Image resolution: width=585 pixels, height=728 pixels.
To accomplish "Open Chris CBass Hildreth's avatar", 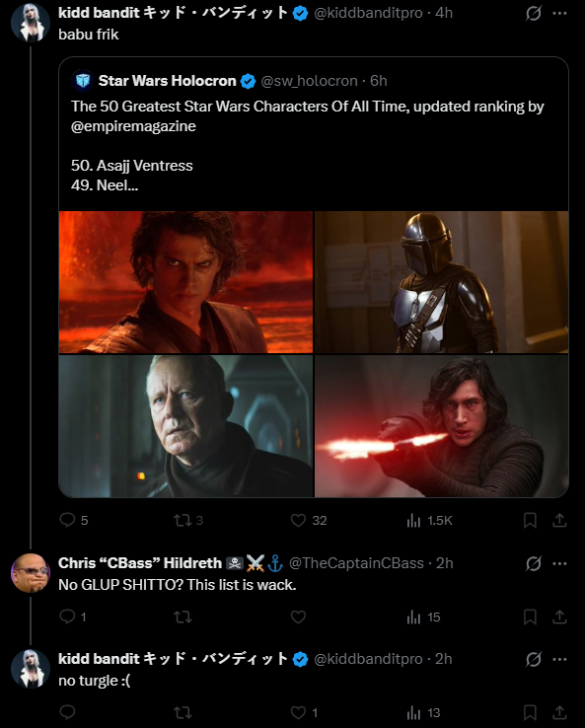I will 31,573.
